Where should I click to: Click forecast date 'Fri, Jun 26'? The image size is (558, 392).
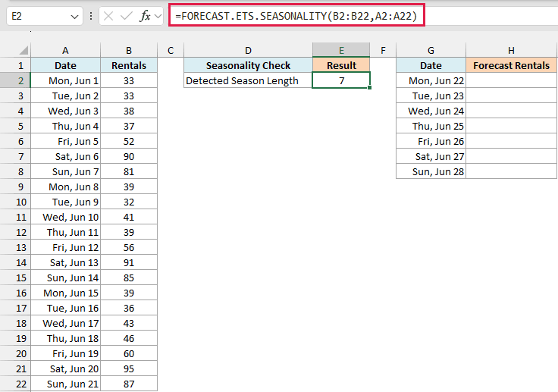[431, 141]
